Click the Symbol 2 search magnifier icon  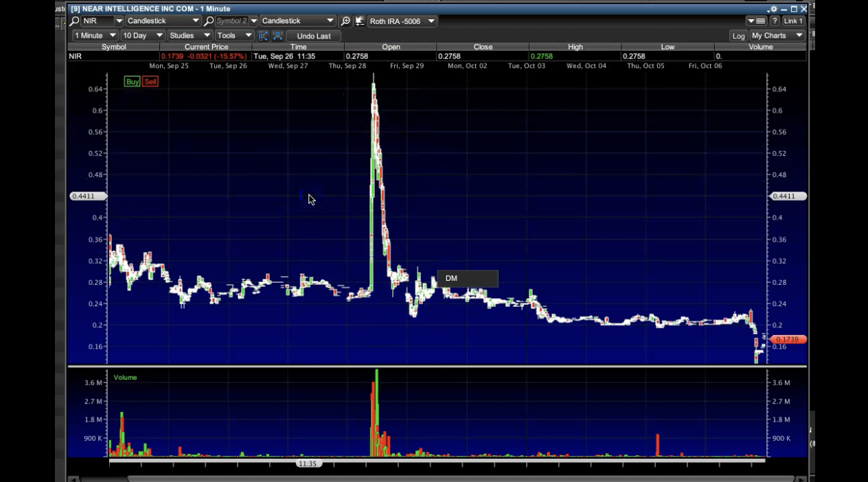(x=209, y=21)
